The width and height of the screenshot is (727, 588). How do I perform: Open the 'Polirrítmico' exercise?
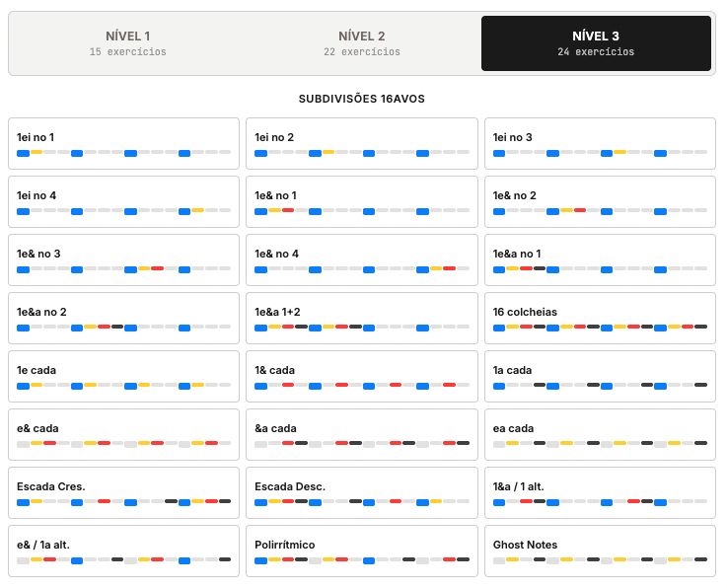point(362,551)
